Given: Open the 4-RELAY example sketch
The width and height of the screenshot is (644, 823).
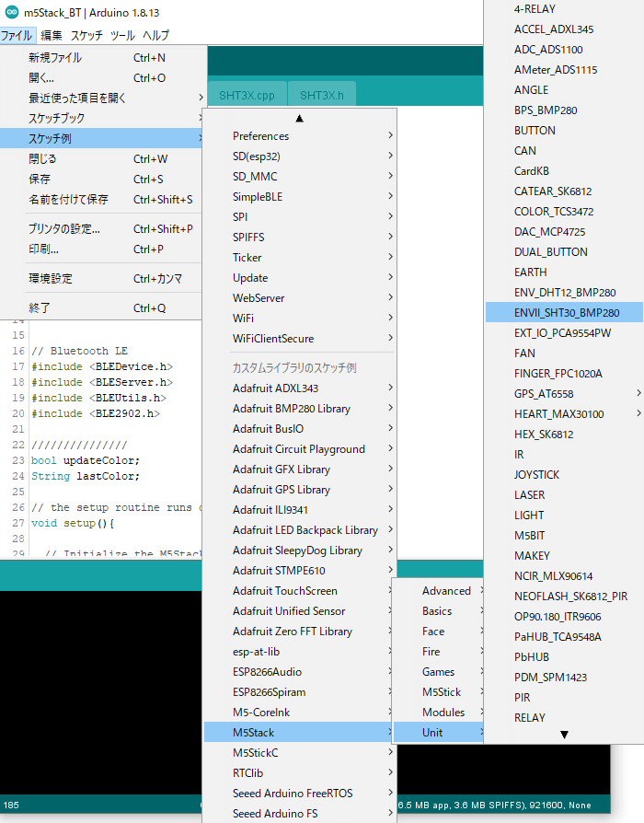Looking at the screenshot, I should pos(564,9).
